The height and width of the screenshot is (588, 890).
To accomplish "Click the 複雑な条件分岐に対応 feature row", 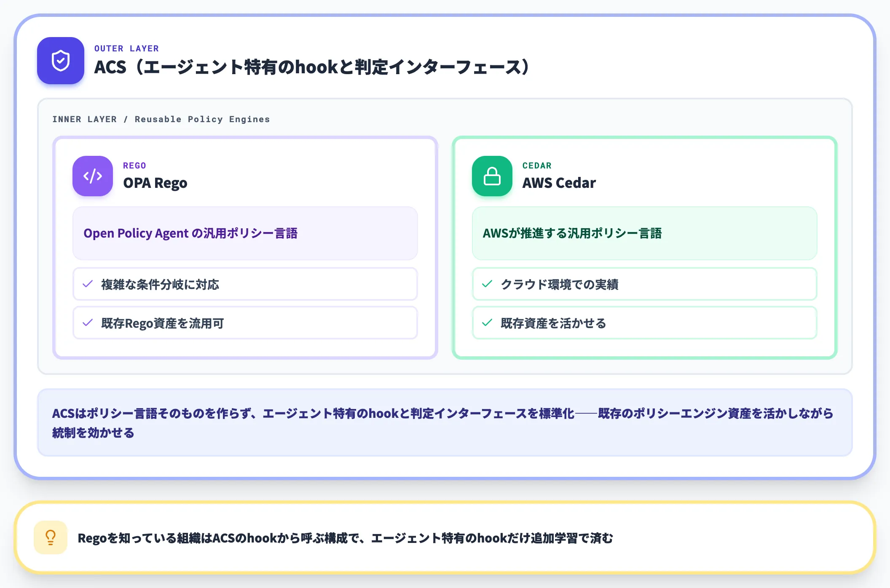I will tap(245, 284).
